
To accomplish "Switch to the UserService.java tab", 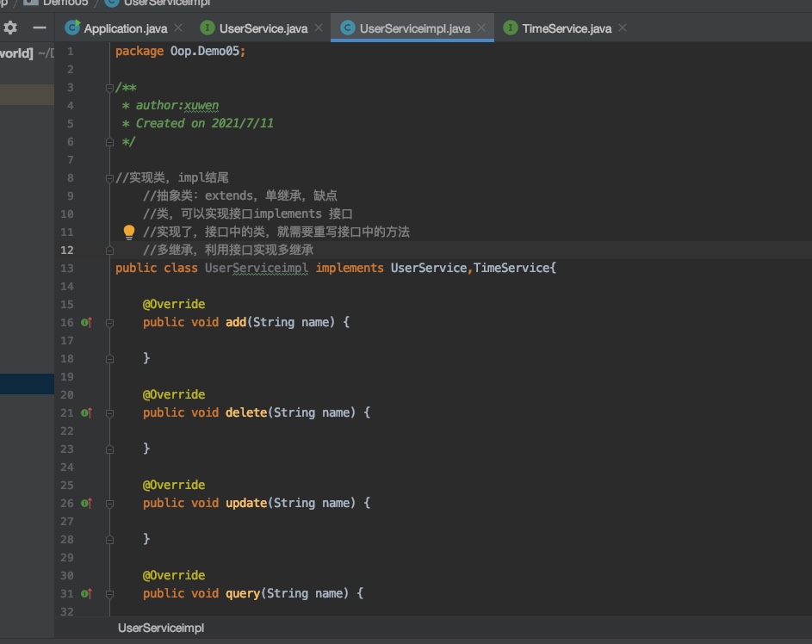I will pos(263,28).
